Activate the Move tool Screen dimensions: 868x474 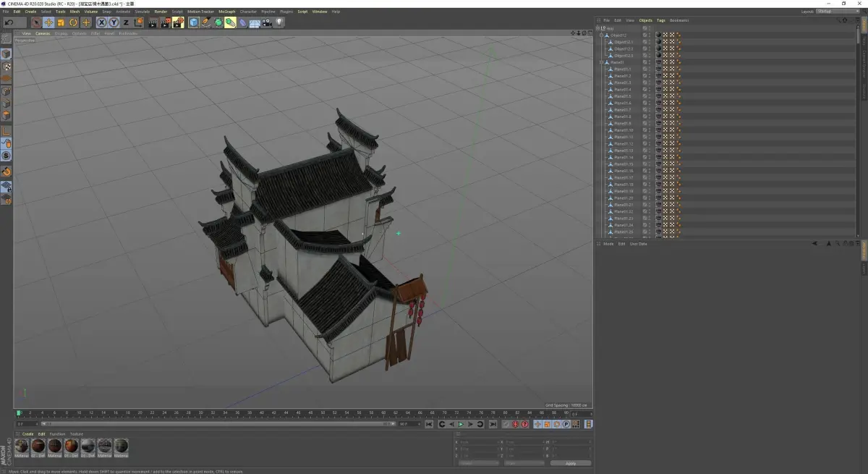(x=48, y=22)
